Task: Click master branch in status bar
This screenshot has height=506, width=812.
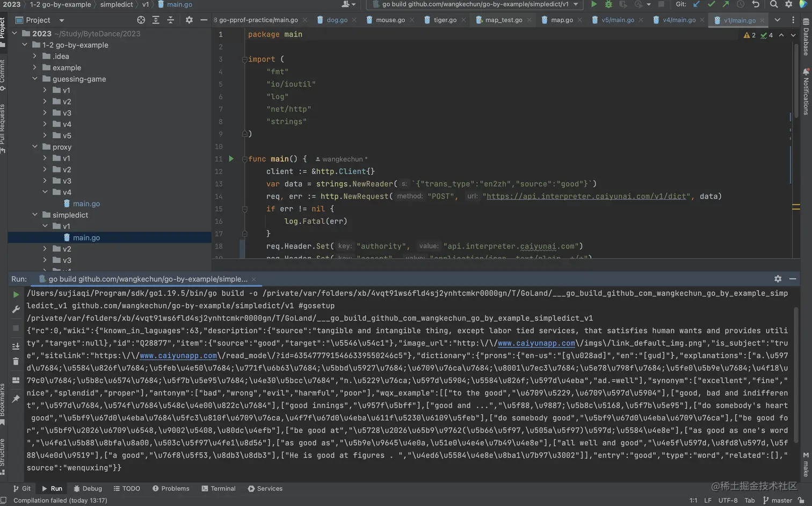Action: (777, 500)
